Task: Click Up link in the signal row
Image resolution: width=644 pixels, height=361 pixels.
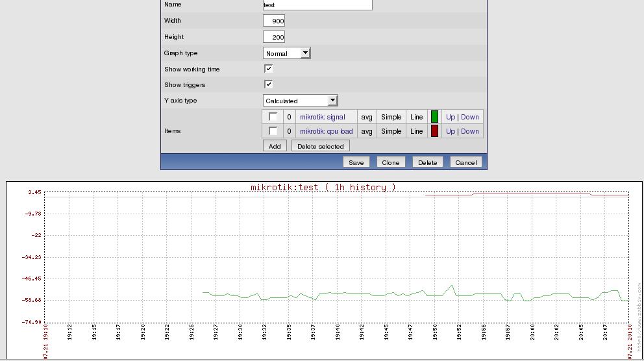Action: pyautogui.click(x=450, y=117)
